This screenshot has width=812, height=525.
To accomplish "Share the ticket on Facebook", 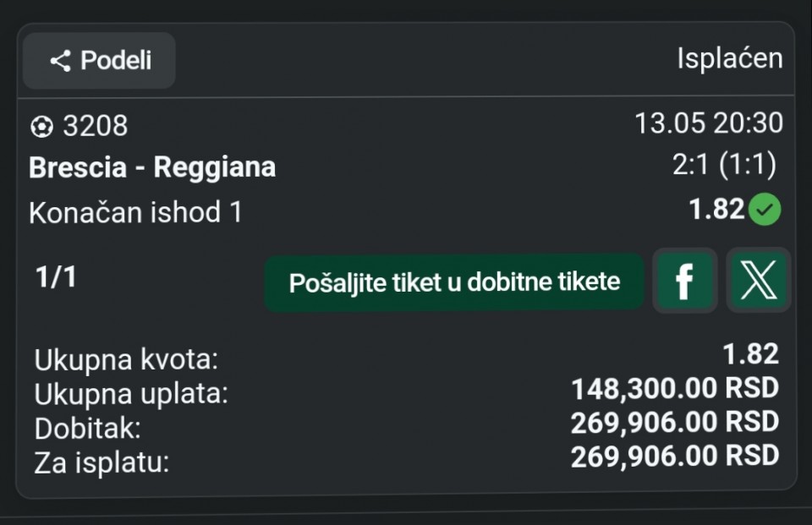I will click(x=684, y=281).
